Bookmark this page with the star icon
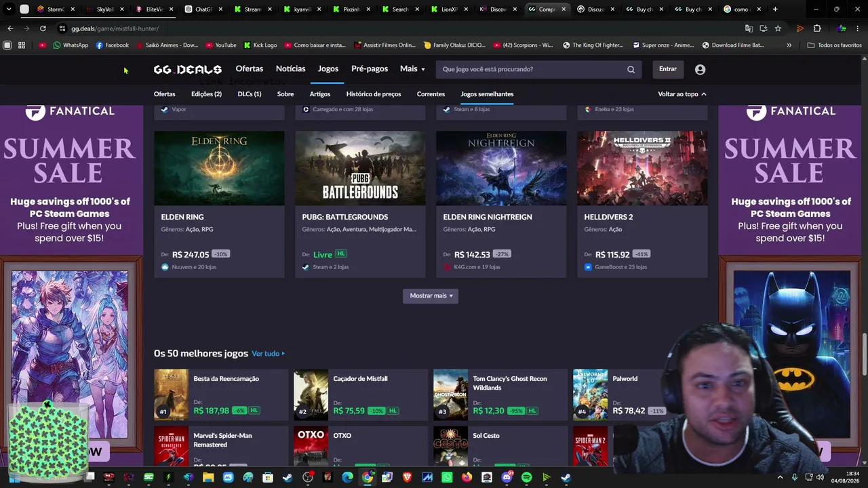 pos(778,28)
